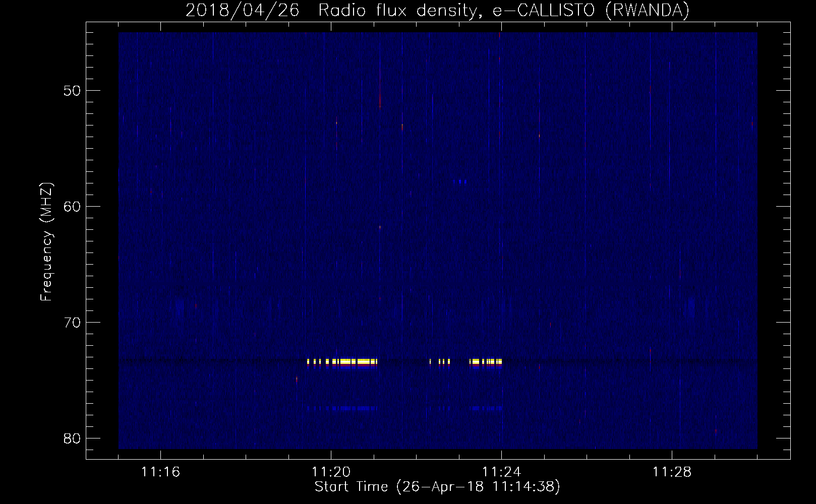Screen dimensions: 816x504
Task: Click the 11:28 time tick label
Action: point(672,473)
